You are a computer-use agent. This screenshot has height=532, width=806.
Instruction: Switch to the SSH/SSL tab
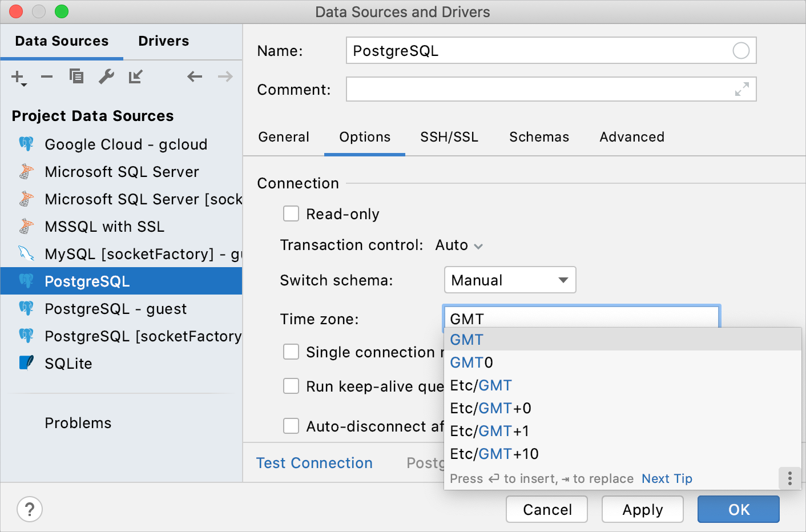[449, 137]
